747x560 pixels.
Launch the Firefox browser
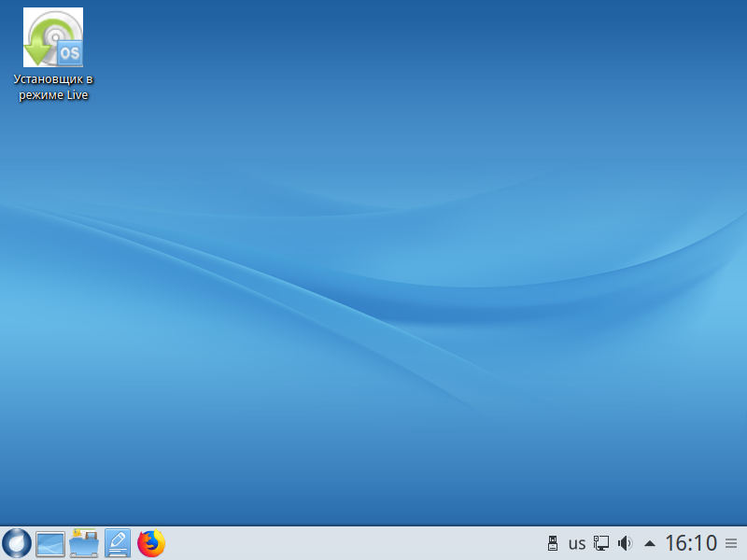pos(151,543)
